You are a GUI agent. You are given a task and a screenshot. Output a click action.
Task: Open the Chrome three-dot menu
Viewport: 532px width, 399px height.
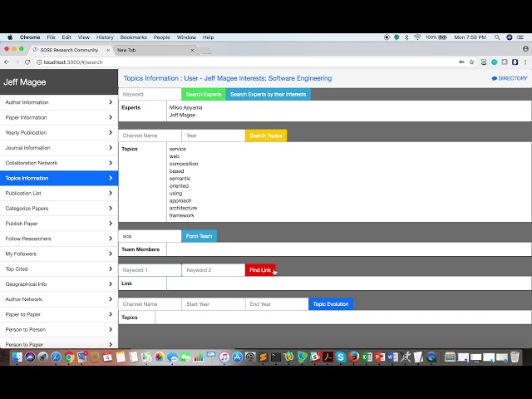tap(525, 62)
